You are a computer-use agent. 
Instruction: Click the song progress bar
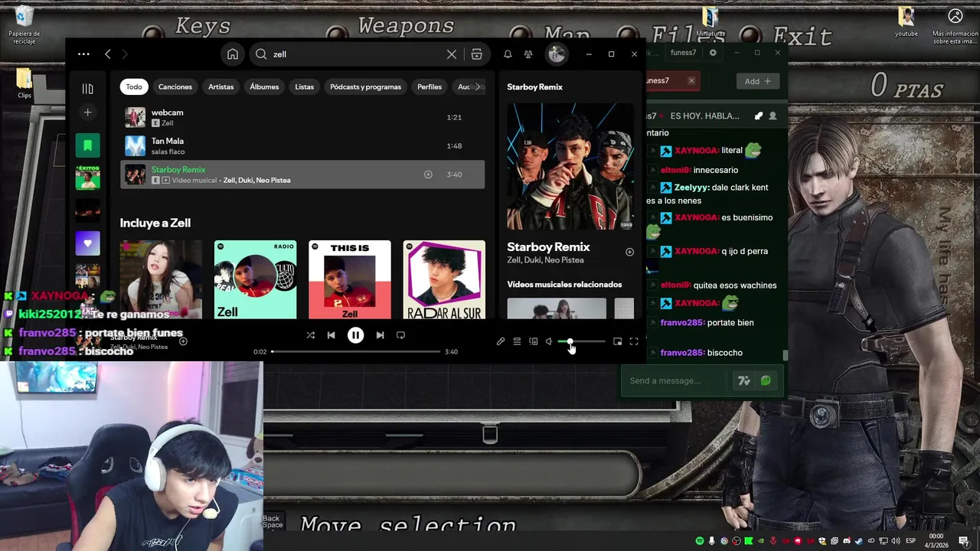356,351
